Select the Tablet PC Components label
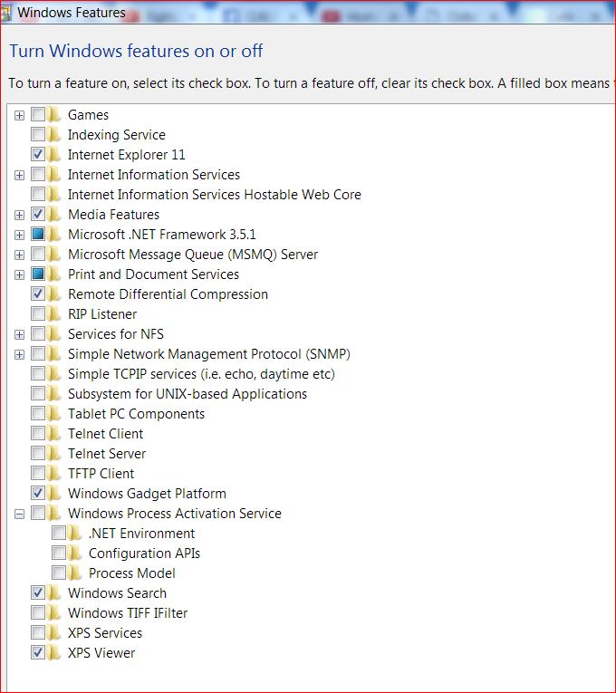This screenshot has height=693, width=616. pos(136,414)
